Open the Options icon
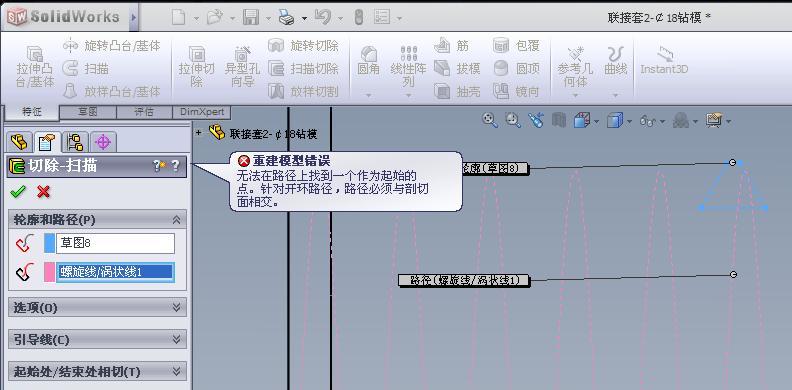Viewport: 792px width, 390px height. coord(382,18)
